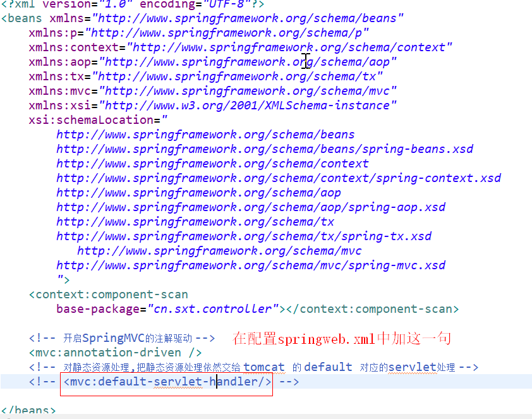Click the xmlns:aop attribute line
532x419 pixels.
click(212, 62)
